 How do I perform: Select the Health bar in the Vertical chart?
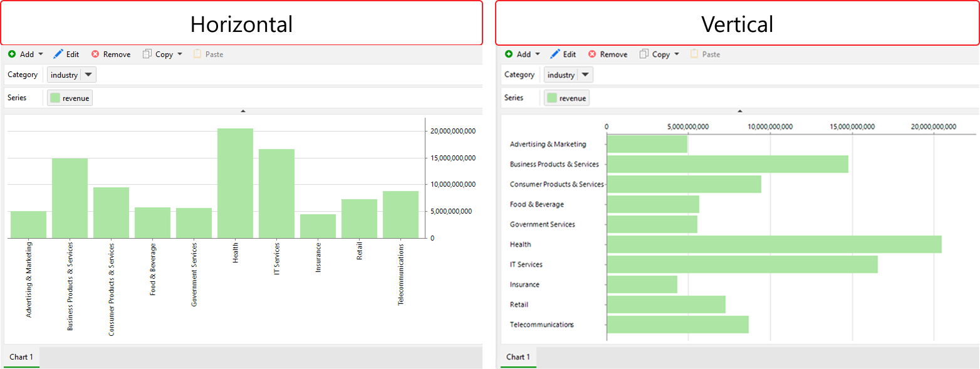774,244
